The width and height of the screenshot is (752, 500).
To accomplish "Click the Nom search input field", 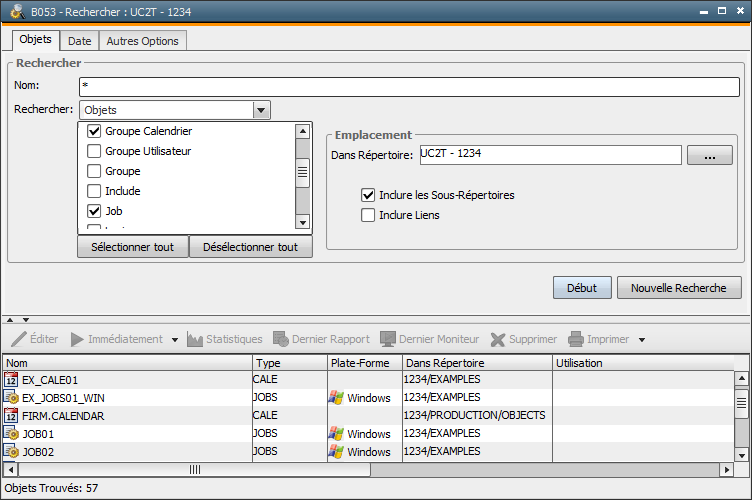I will pyautogui.click(x=408, y=87).
